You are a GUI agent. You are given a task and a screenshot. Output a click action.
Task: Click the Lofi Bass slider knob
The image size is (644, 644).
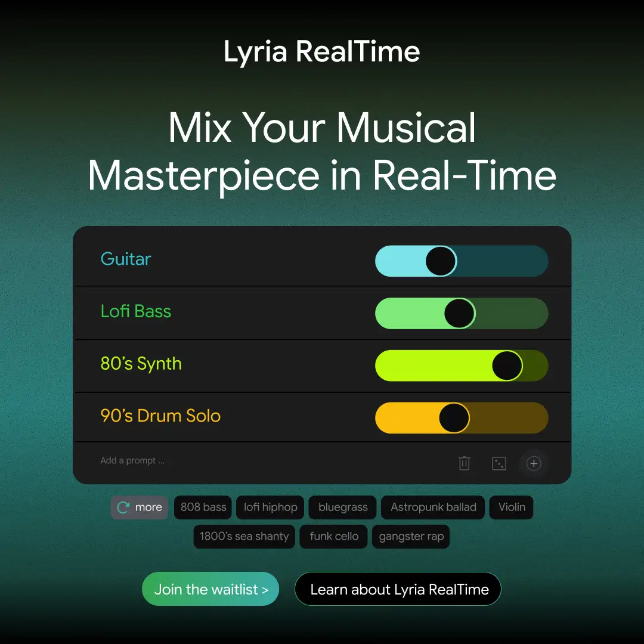click(460, 314)
